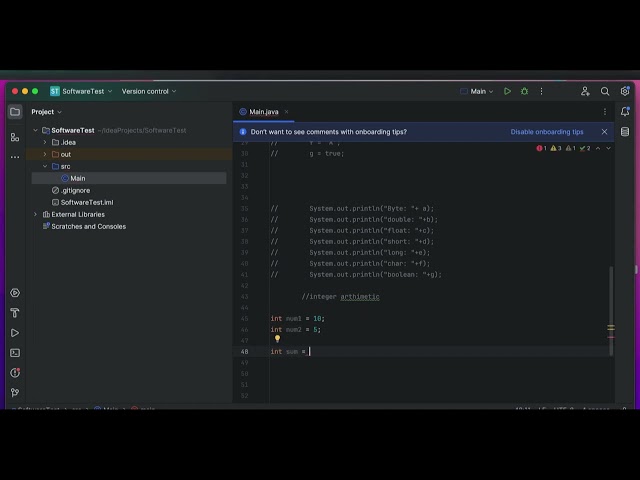Viewport: 640px width, 480px height.
Task: Open the Services tool window icon
Action: coord(15,293)
